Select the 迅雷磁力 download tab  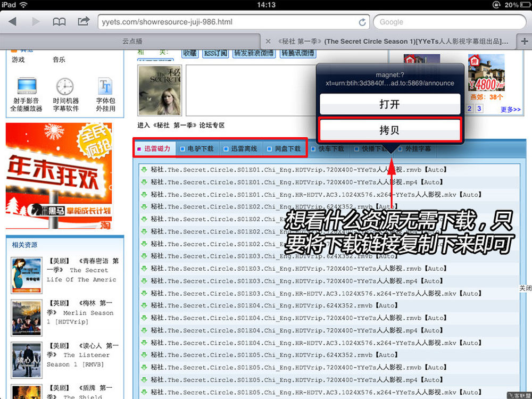[154, 148]
